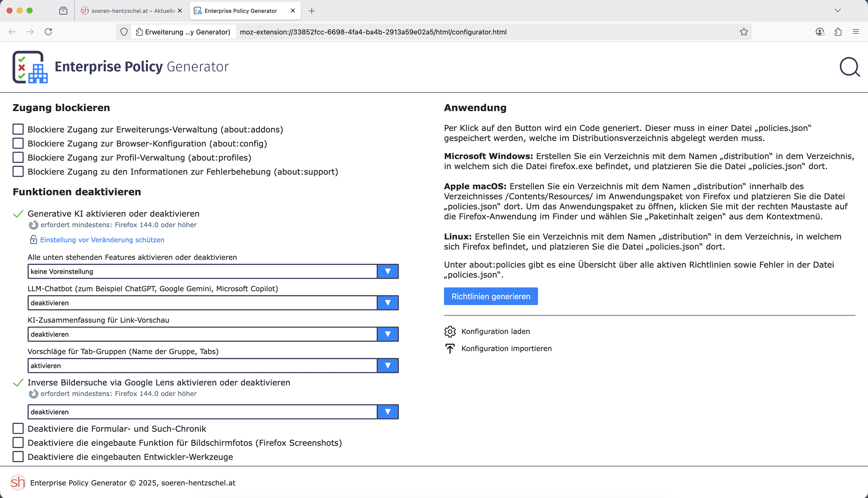Image resolution: width=868 pixels, height=498 pixels.
Task: Open the 'keine Voreinstellung' dropdown
Action: click(213, 272)
